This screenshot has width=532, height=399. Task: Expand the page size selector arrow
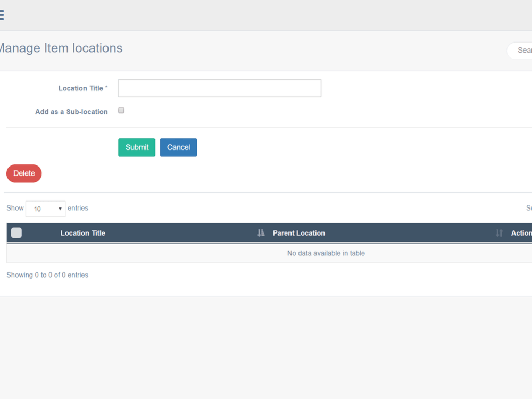pyautogui.click(x=60, y=209)
